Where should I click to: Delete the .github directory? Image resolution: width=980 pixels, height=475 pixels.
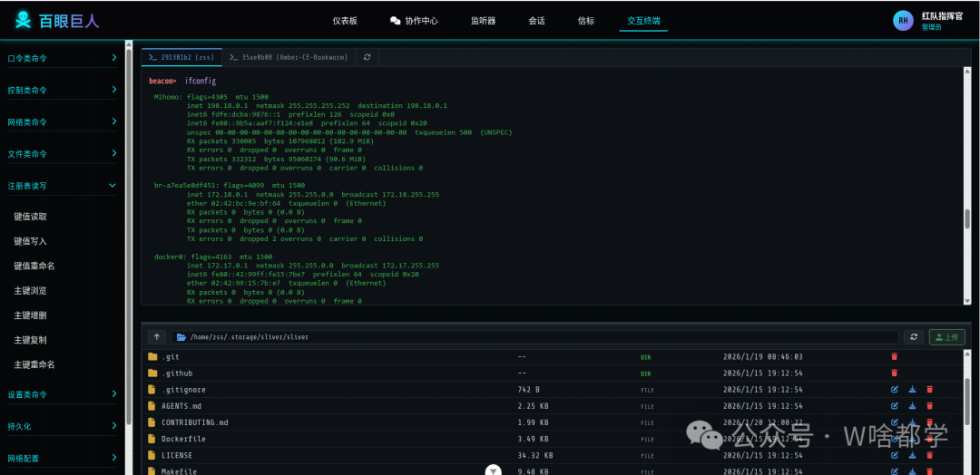[x=894, y=373]
